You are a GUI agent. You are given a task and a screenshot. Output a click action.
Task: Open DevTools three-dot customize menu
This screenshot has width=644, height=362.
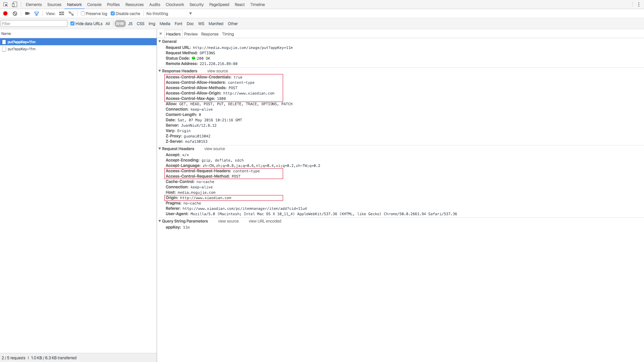click(639, 5)
